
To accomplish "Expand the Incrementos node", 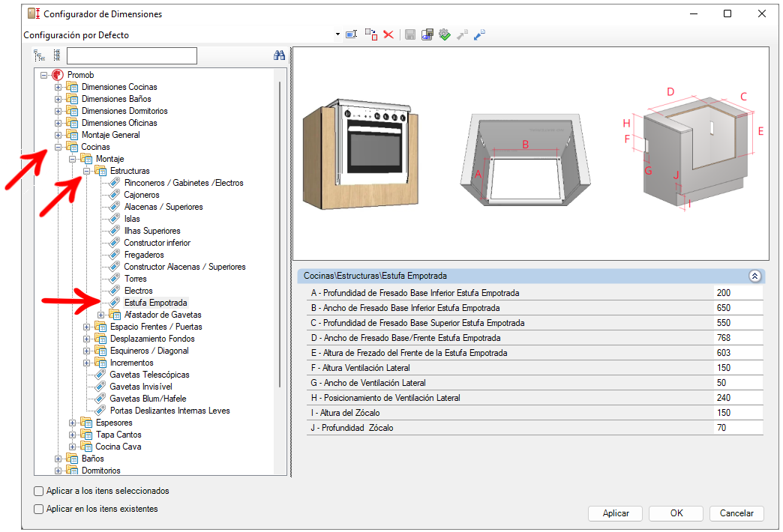I will tap(87, 363).
